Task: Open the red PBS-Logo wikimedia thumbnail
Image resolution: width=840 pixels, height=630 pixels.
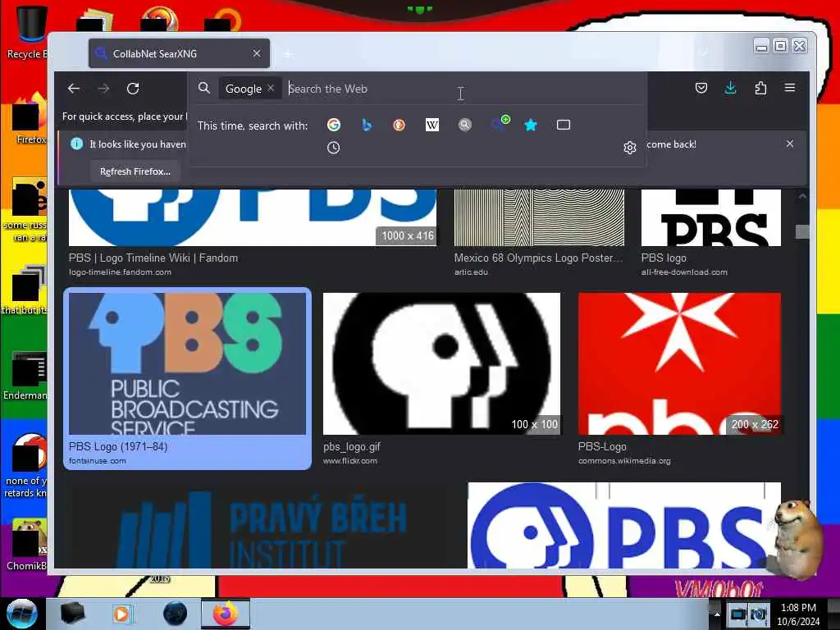Action: 679,363
